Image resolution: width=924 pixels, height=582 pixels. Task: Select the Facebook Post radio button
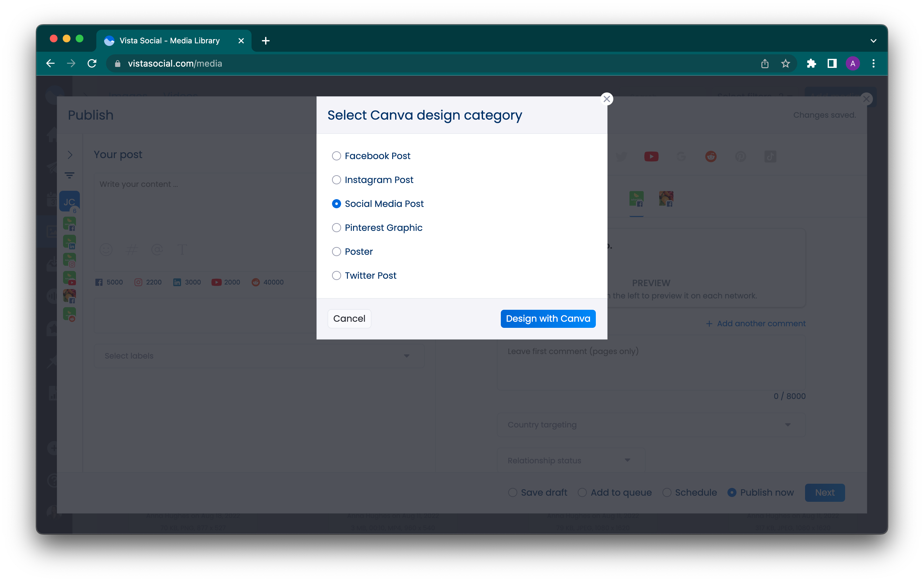(336, 156)
